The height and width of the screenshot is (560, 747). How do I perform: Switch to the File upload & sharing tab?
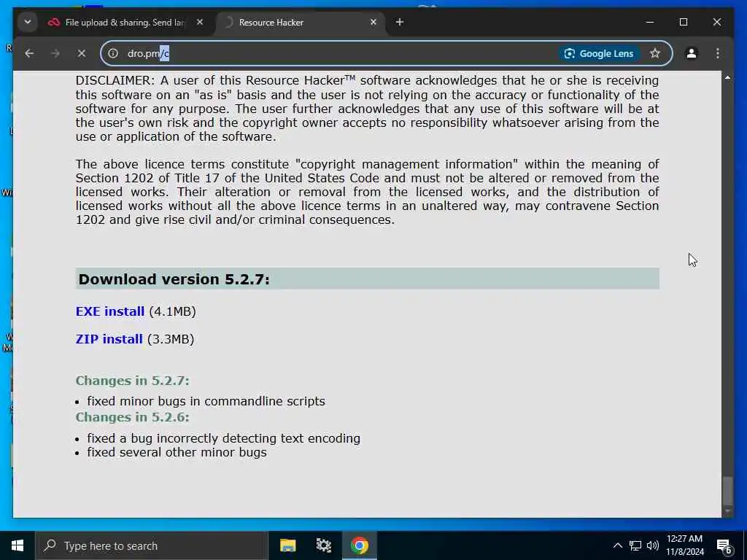[125, 23]
